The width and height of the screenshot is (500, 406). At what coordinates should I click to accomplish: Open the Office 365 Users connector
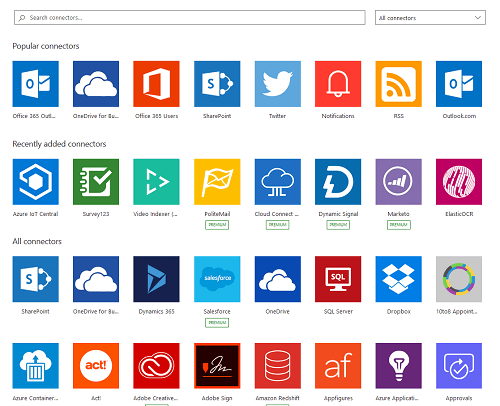click(x=156, y=84)
